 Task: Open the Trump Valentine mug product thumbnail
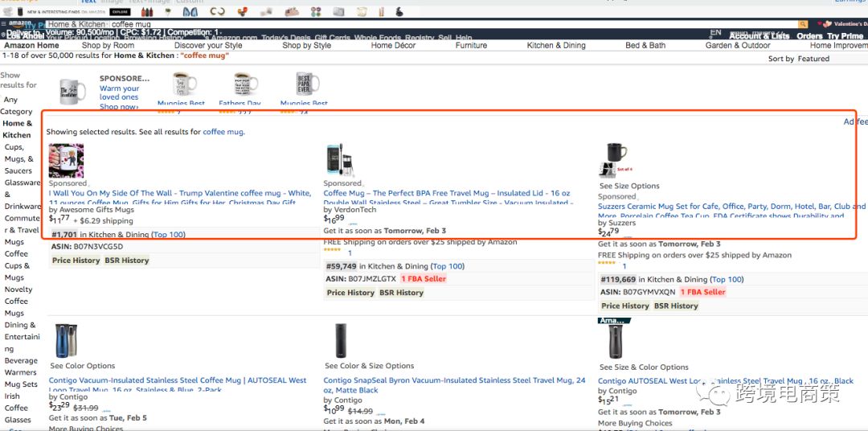point(66,161)
